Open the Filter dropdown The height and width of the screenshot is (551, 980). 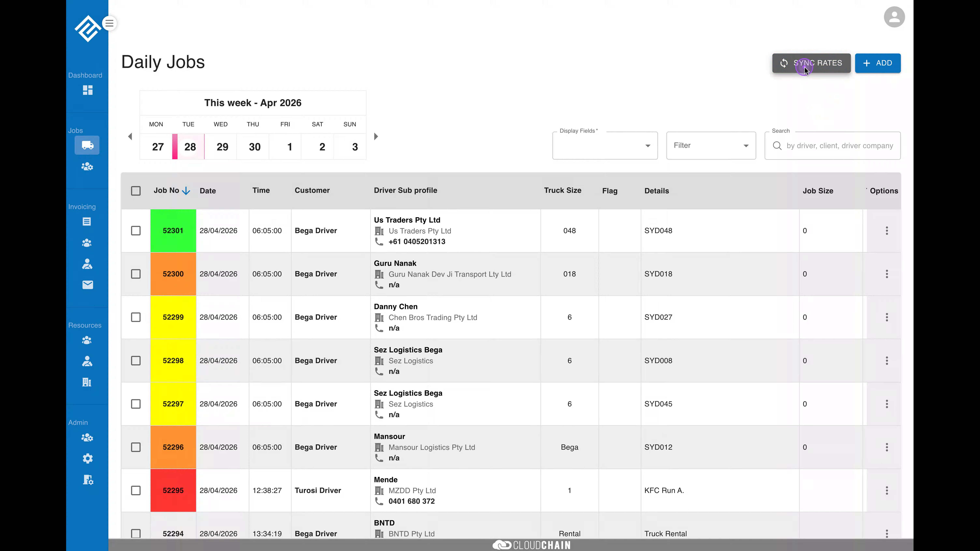pyautogui.click(x=711, y=146)
